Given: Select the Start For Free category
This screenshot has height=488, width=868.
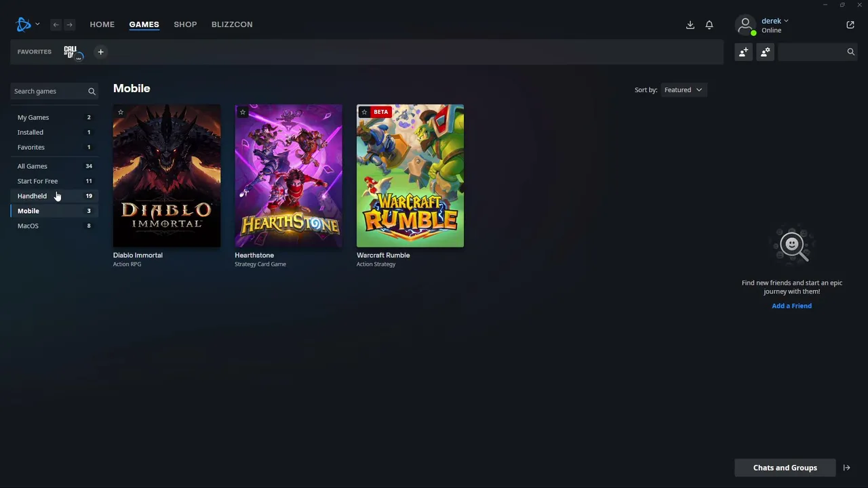Looking at the screenshot, I should tap(54, 181).
